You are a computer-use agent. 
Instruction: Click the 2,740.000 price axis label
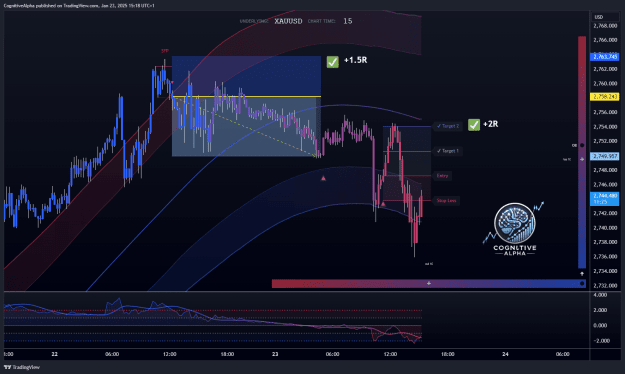pyautogui.click(x=605, y=228)
